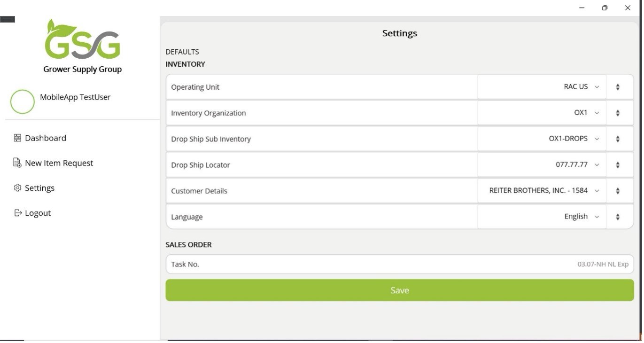This screenshot has width=644, height=343.
Task: Click the Inventory Organization label
Action: (208, 113)
